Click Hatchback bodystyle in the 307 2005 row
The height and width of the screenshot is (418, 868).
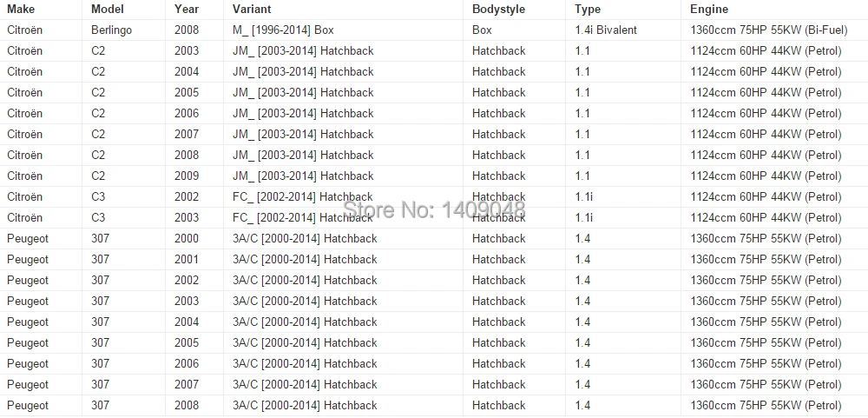(x=499, y=342)
